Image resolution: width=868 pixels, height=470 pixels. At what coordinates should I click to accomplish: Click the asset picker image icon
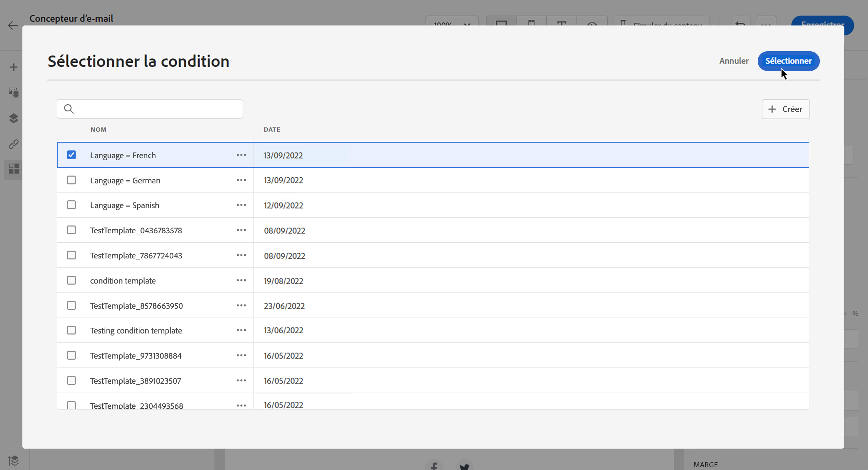tap(14, 92)
